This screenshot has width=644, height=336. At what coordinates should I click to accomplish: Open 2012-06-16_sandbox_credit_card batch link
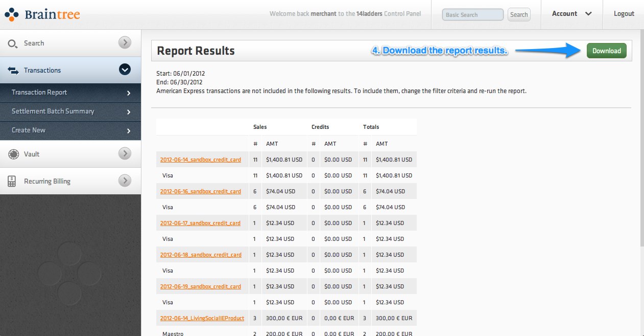[200, 191]
